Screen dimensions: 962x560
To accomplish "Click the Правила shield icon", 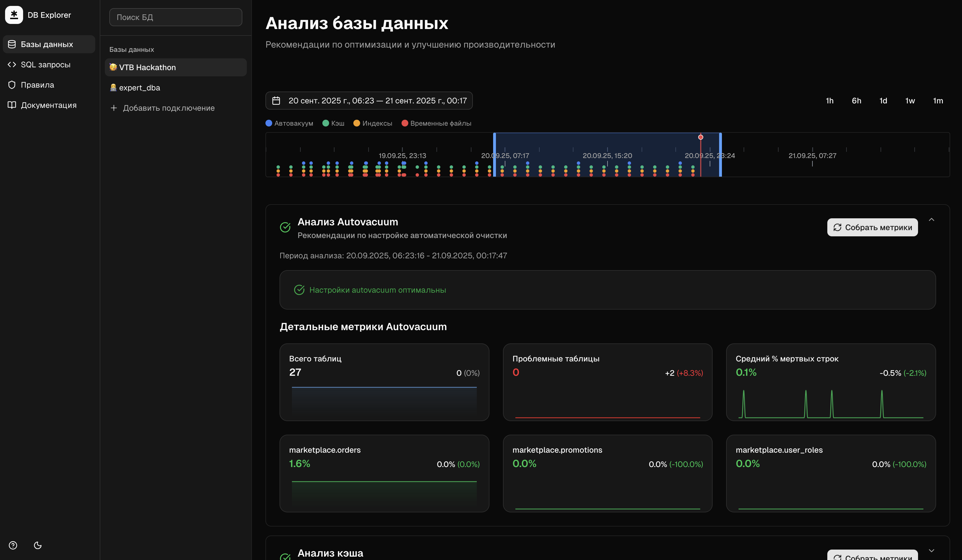I will tap(12, 85).
